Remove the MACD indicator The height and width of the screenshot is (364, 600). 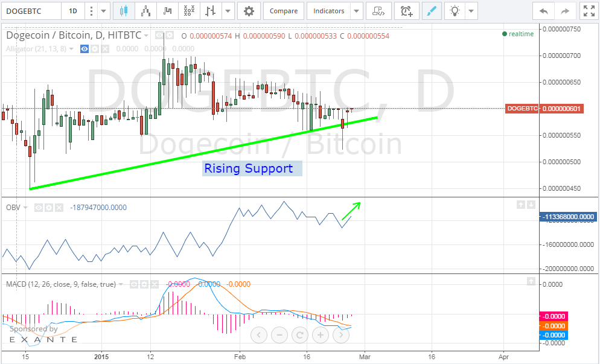pos(154,284)
